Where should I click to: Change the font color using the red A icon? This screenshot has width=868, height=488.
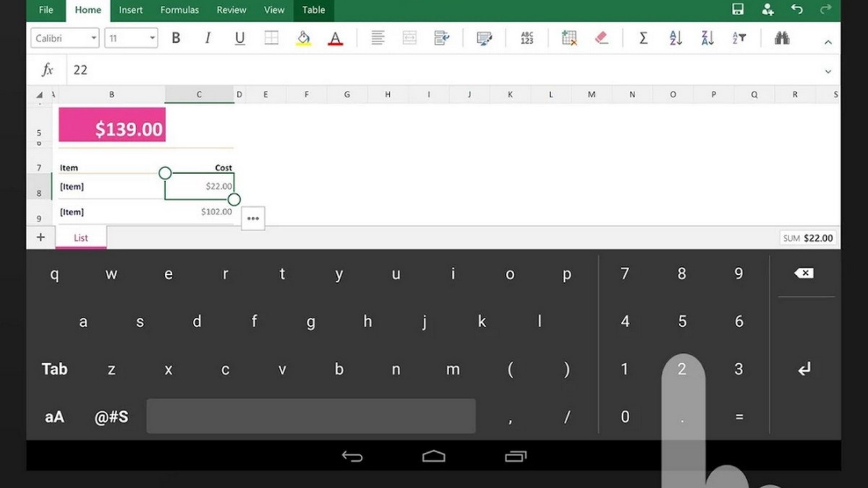336,37
